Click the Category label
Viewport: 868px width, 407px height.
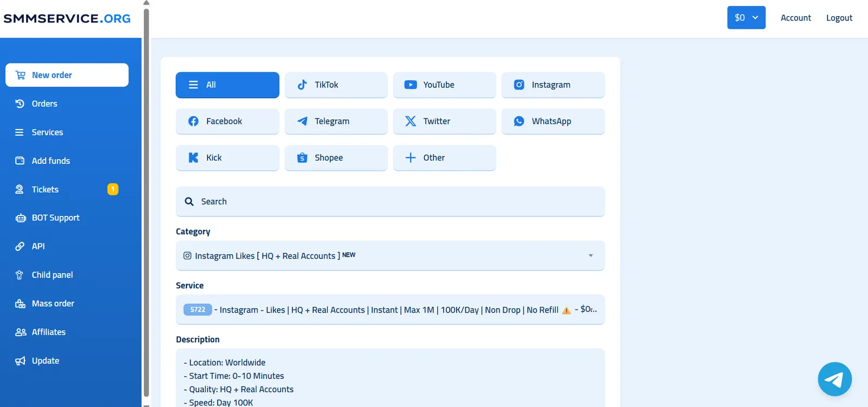193,232
